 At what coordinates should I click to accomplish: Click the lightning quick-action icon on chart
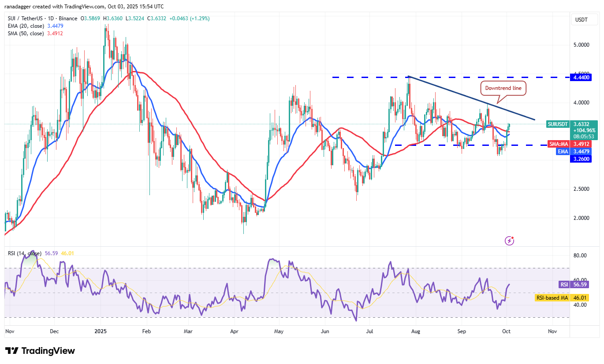509,241
